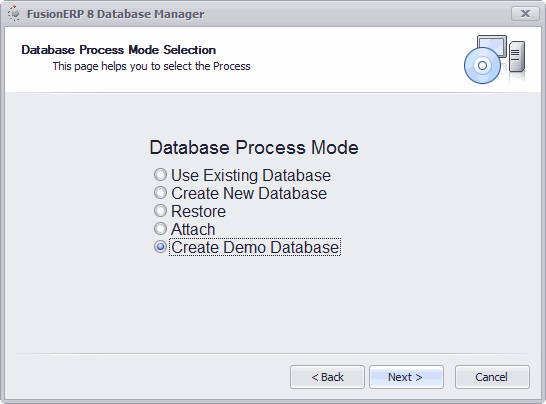Screen dimensions: 546x404
Task: Choose the Create New Database option
Action: pos(160,193)
